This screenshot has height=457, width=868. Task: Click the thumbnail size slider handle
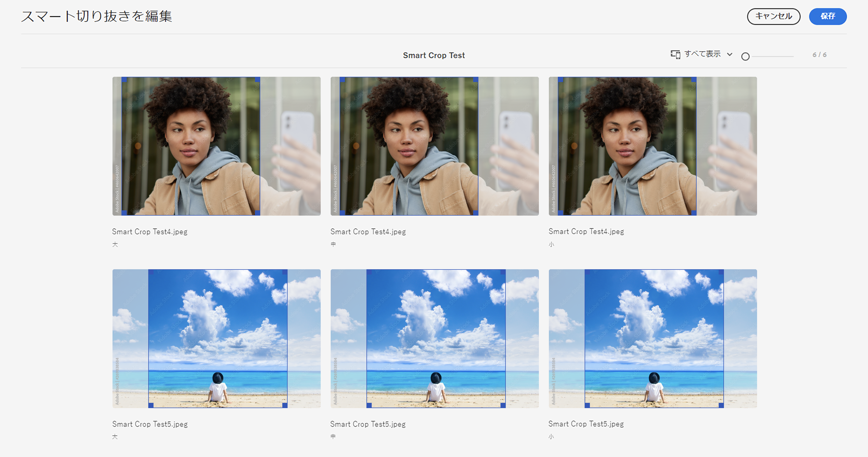[745, 57]
